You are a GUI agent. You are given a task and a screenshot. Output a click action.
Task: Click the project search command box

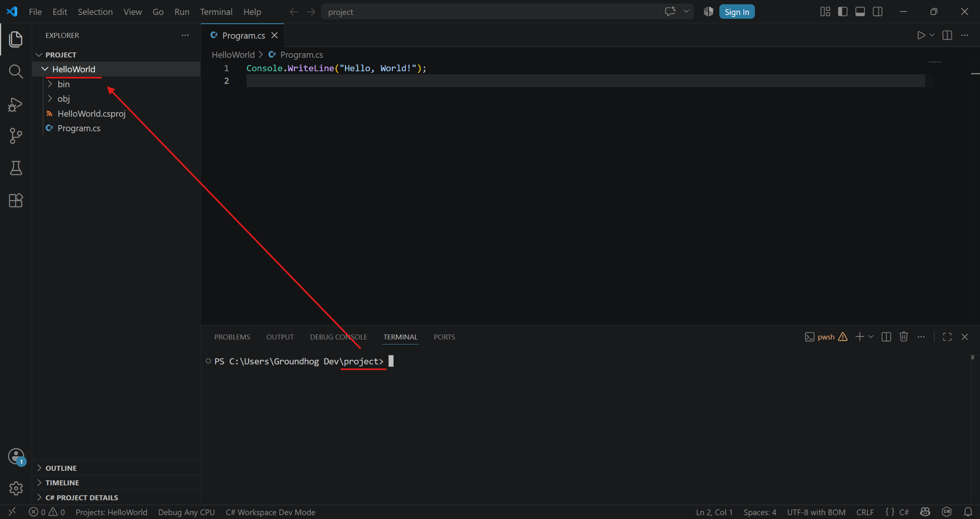coord(490,12)
